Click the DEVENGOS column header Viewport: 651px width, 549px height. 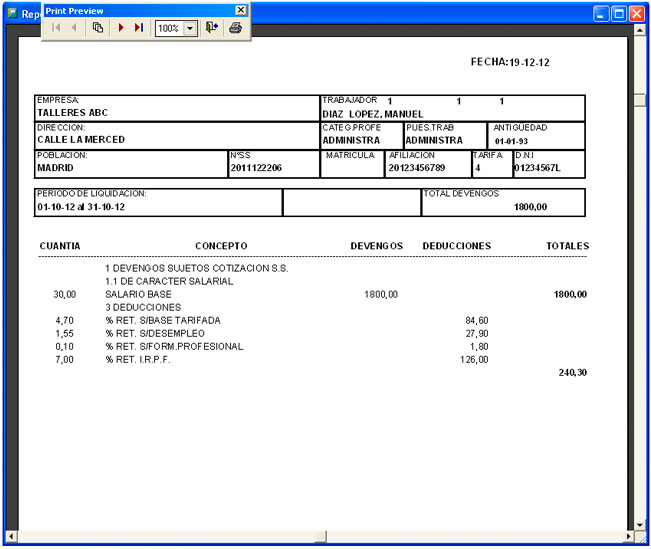point(377,246)
